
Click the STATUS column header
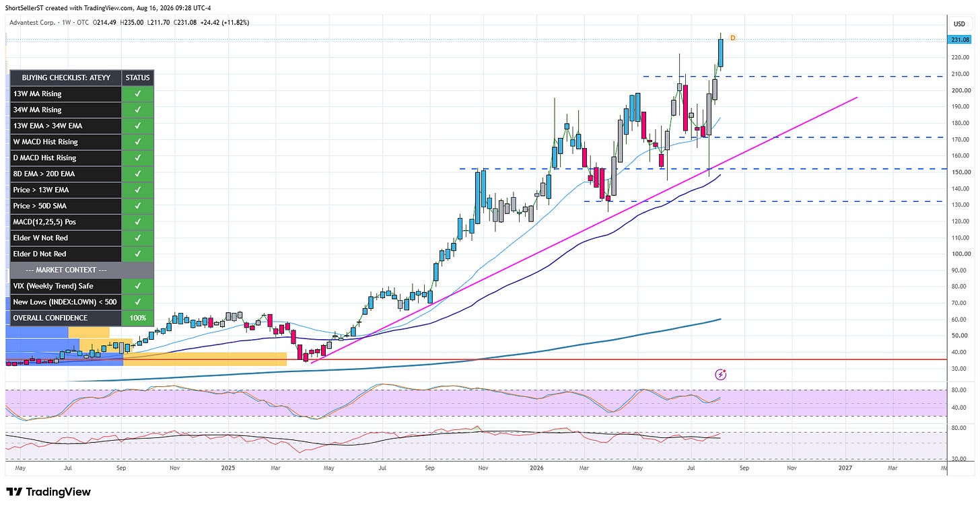pyautogui.click(x=138, y=78)
